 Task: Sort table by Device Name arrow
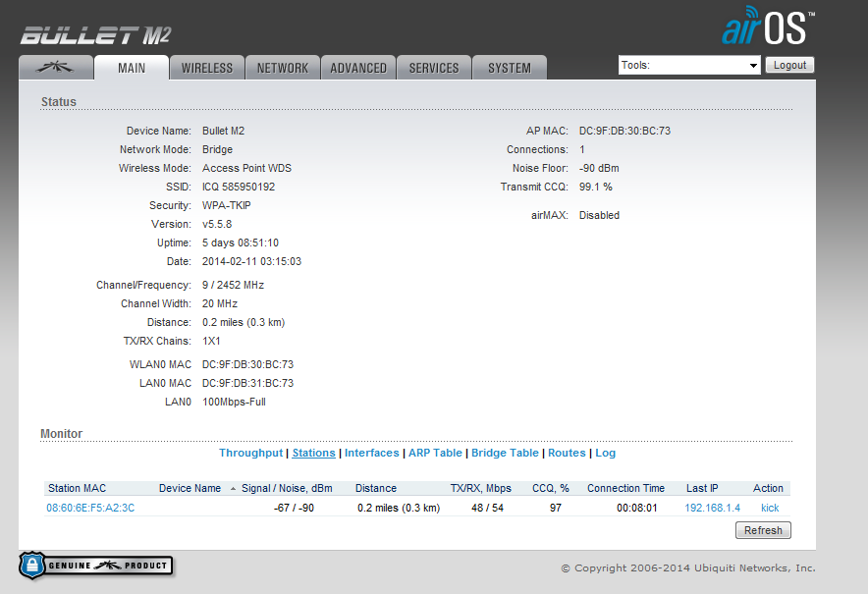(233, 488)
